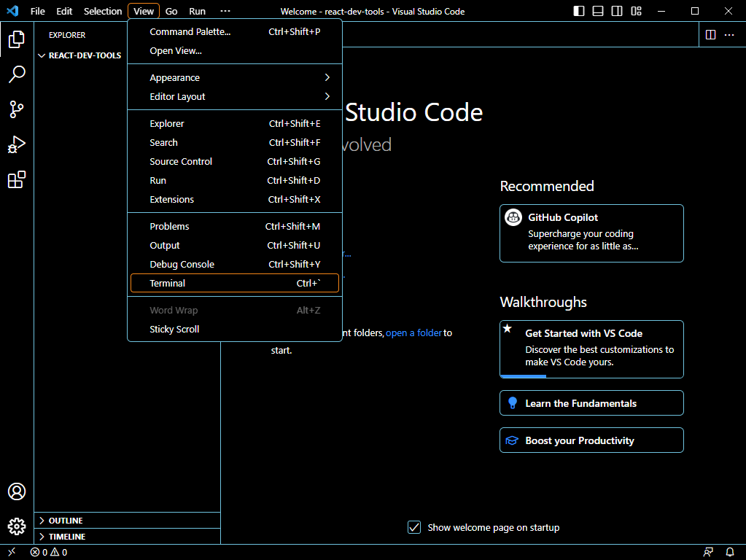
Task: Open Debug Console from View menu
Action: click(235, 265)
